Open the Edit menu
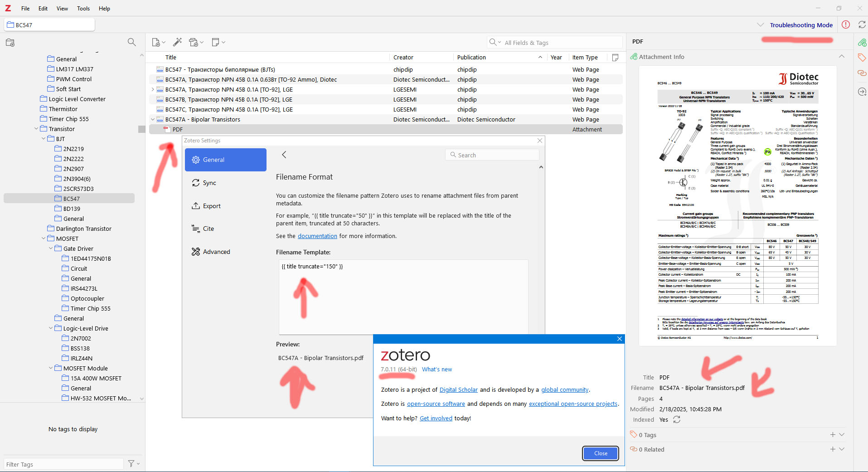The width and height of the screenshot is (868, 472). point(43,8)
